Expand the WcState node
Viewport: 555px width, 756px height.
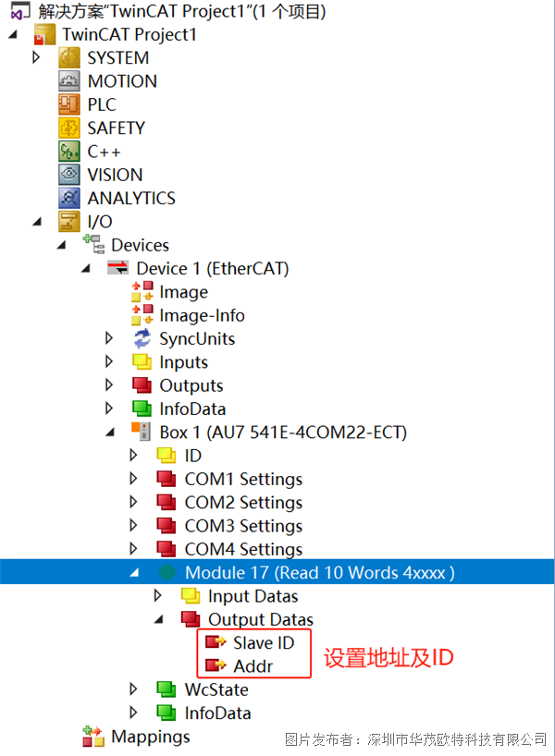coord(134,689)
